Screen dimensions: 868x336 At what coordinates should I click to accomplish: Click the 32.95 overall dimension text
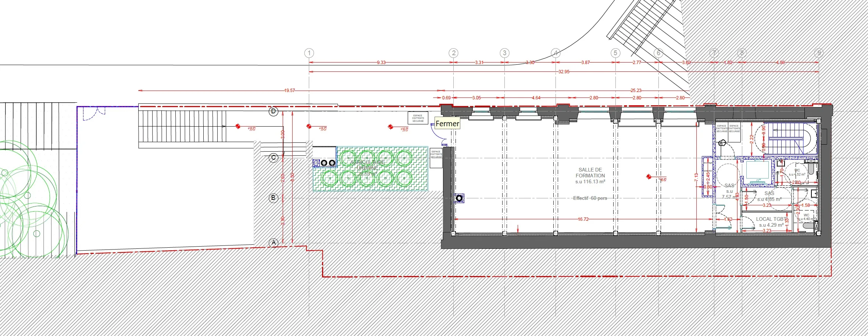tap(564, 72)
